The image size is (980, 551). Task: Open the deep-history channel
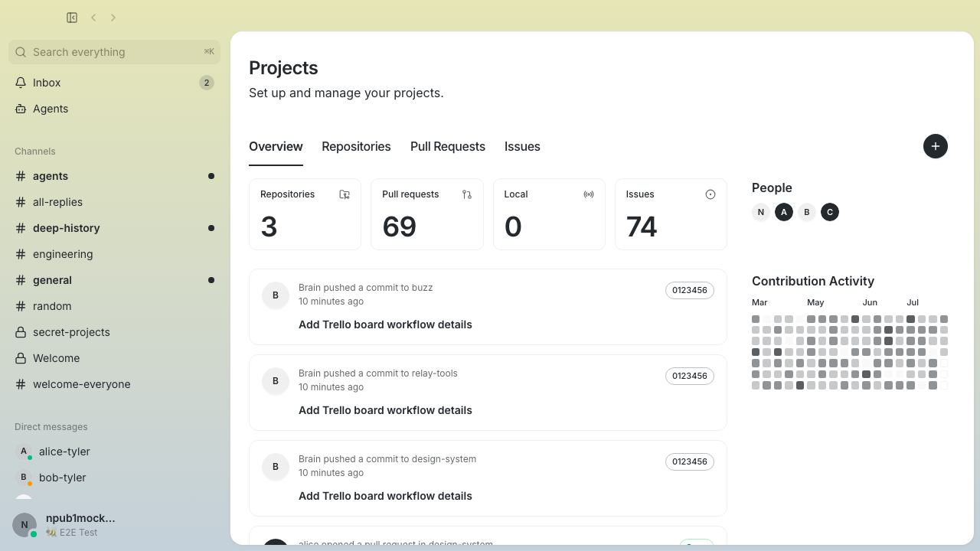click(x=114, y=228)
